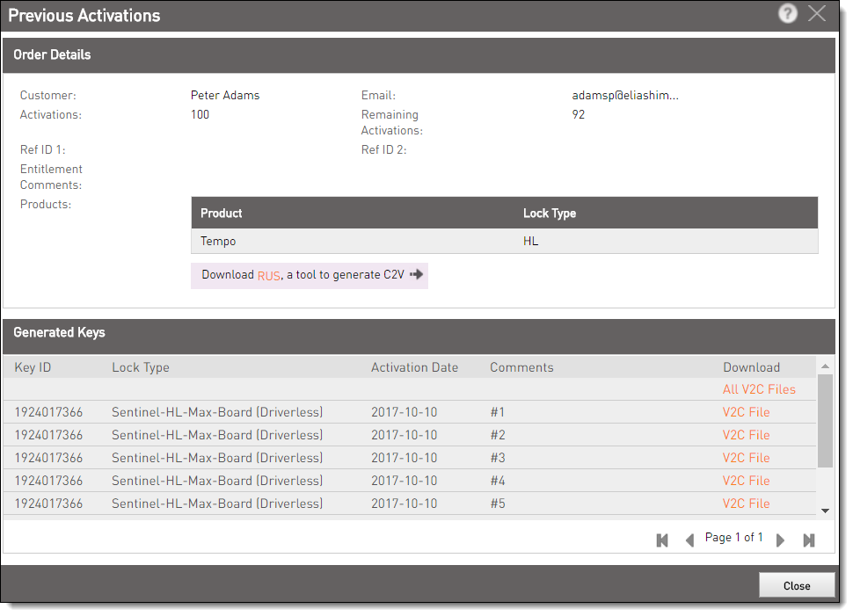The width and height of the screenshot is (853, 616).
Task: Click the Generated Keys section header
Action: pyautogui.click(x=419, y=337)
